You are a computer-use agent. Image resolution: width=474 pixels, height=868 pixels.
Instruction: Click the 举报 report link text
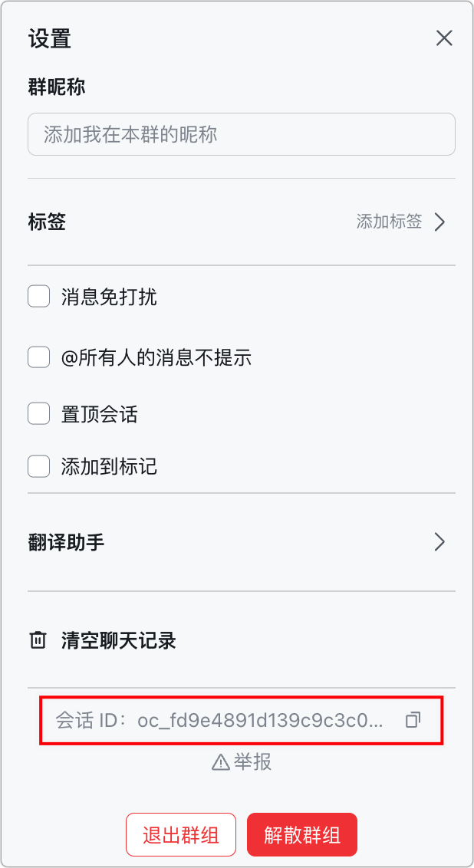click(252, 762)
